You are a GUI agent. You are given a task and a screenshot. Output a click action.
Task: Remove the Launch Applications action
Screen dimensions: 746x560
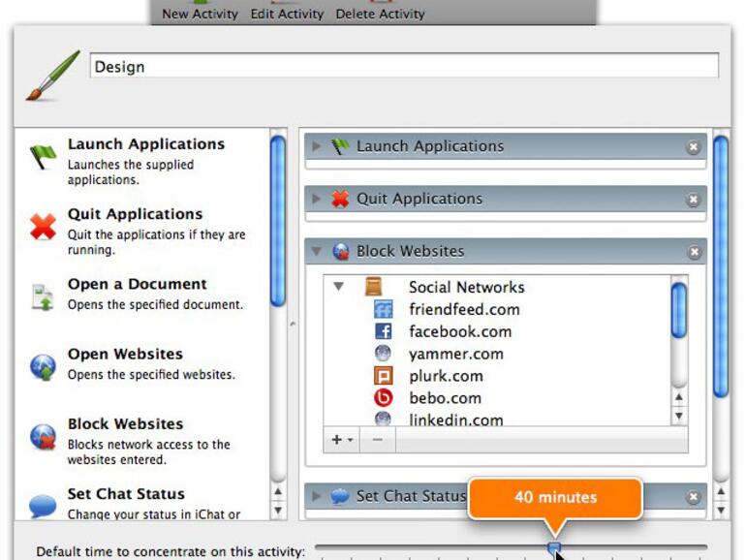click(x=693, y=147)
